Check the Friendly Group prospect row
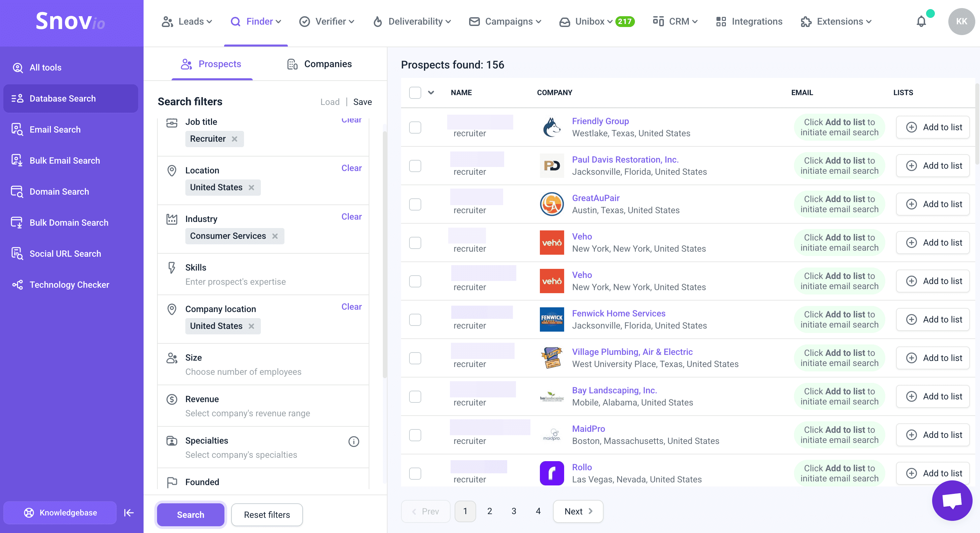 click(415, 128)
